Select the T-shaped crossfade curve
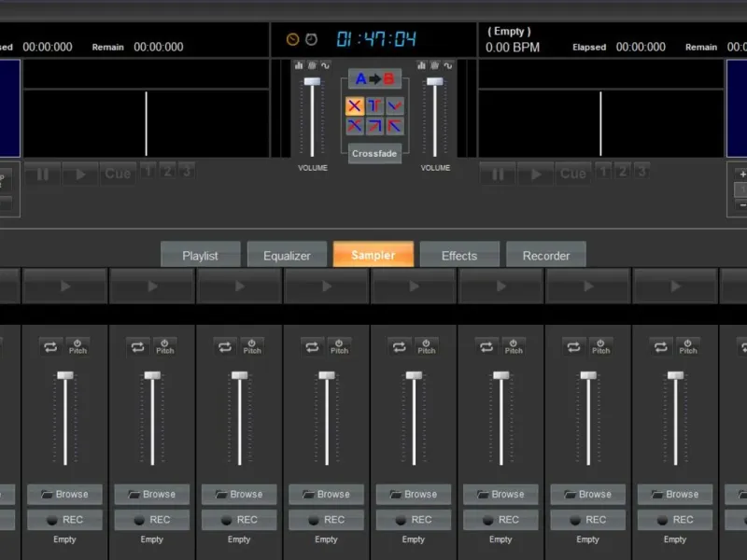747x560 pixels. pyautogui.click(x=375, y=105)
